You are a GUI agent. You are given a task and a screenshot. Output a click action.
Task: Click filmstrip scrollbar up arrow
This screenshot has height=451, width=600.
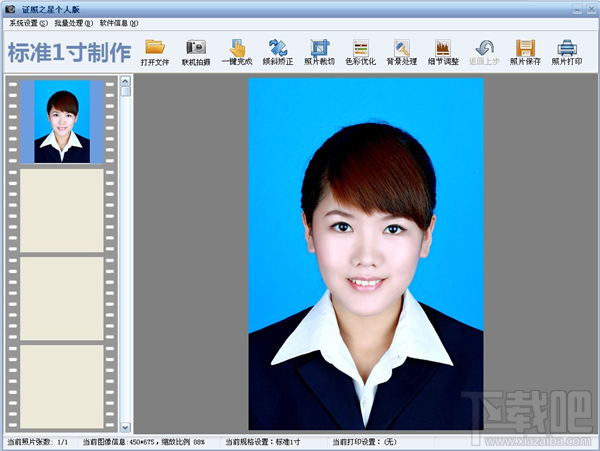pyautogui.click(x=126, y=81)
